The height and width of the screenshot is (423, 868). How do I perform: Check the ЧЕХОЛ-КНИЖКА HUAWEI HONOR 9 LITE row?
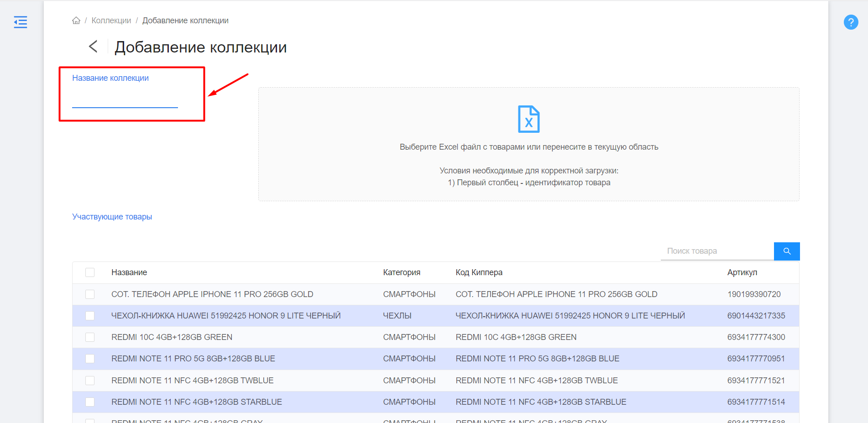(90, 316)
